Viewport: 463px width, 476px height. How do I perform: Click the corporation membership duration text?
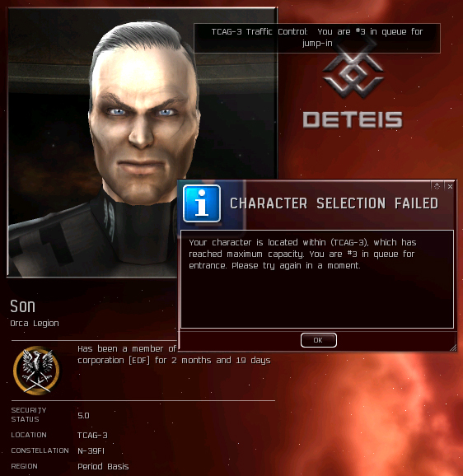click(x=174, y=355)
